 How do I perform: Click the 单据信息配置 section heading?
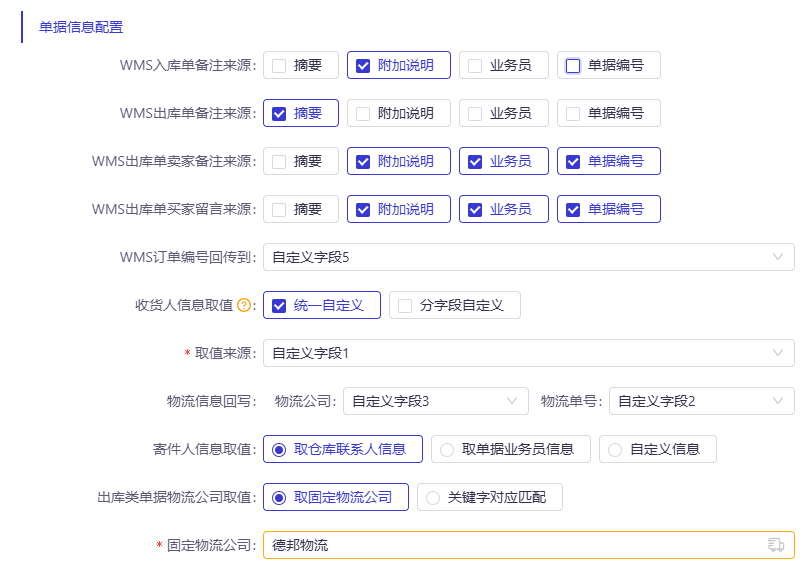point(81,27)
